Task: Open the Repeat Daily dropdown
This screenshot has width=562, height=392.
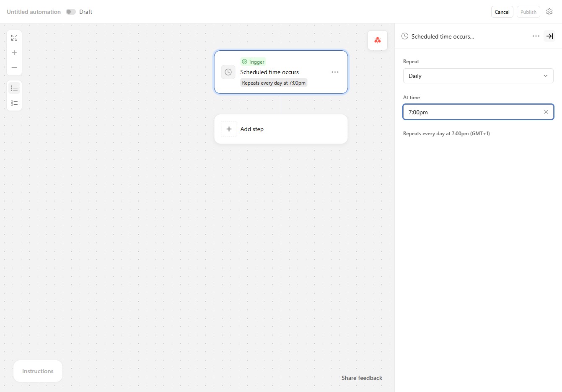Action: click(x=478, y=76)
